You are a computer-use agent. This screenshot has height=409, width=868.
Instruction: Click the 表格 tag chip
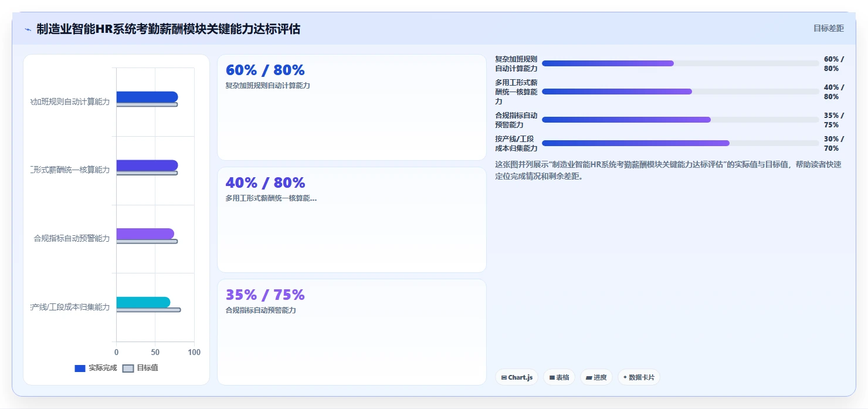click(x=559, y=377)
